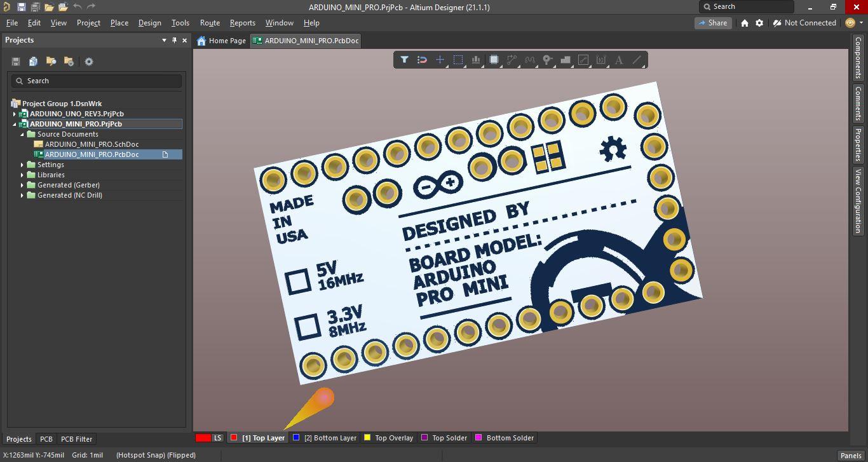Click the Compile/copy documents icon in Projects panel
868x462 pixels.
click(x=33, y=62)
